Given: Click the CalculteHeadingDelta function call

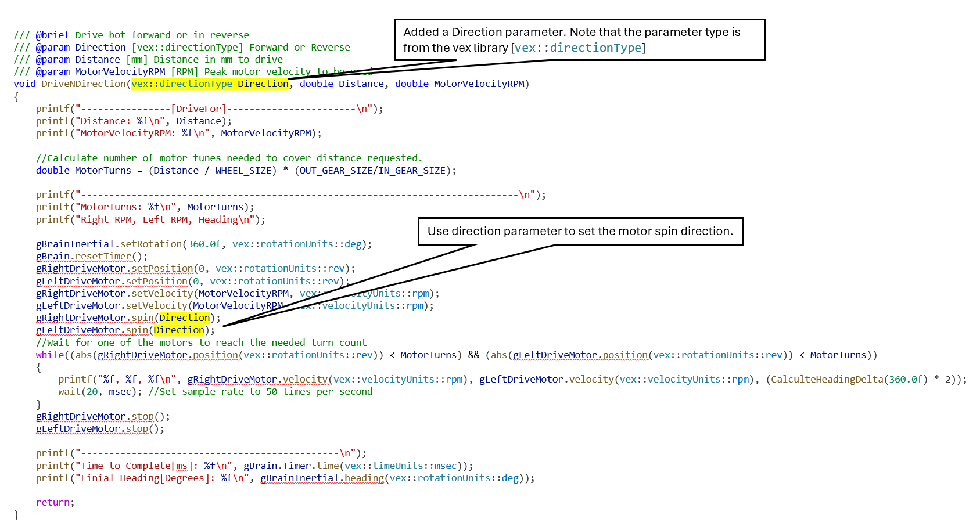Looking at the screenshot, I should click(827, 379).
